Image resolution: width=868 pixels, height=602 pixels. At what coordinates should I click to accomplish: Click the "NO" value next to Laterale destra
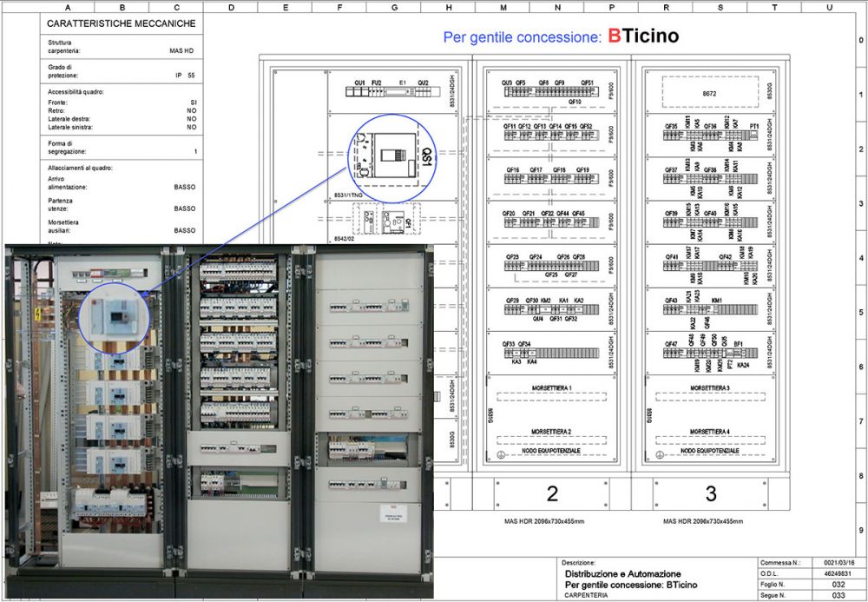point(192,119)
